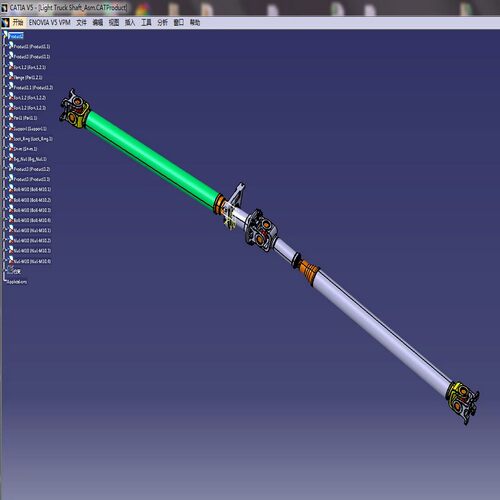Click the Product1 (Product1.1) node icon
Screen dimensions: 500x500
click(x=11, y=45)
